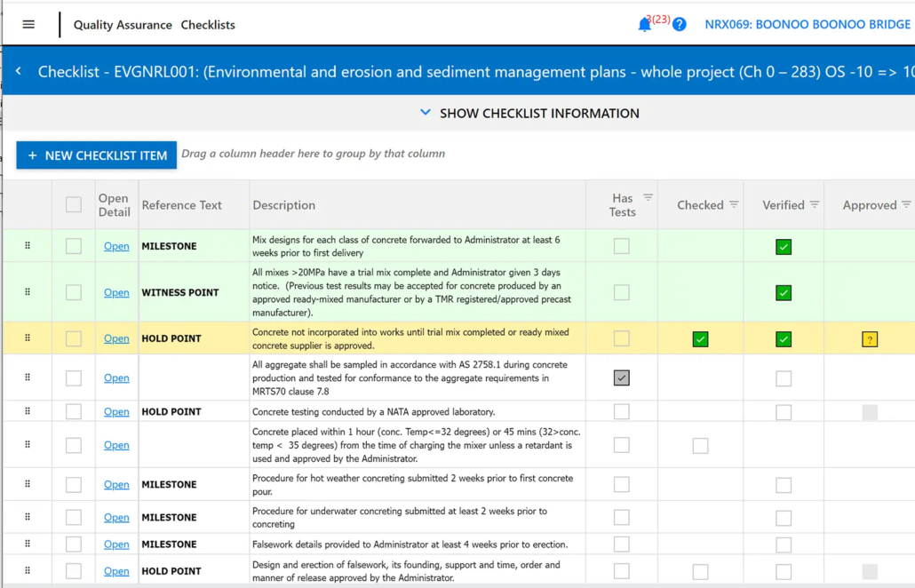Click the yellow question mark Approved status box
The width and height of the screenshot is (915, 588).
tap(870, 339)
